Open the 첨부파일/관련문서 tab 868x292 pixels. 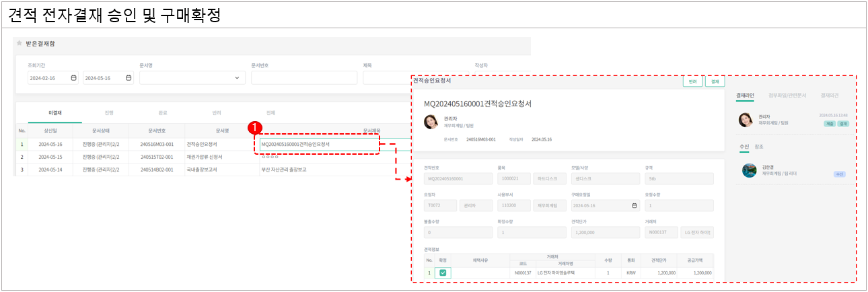click(x=787, y=96)
